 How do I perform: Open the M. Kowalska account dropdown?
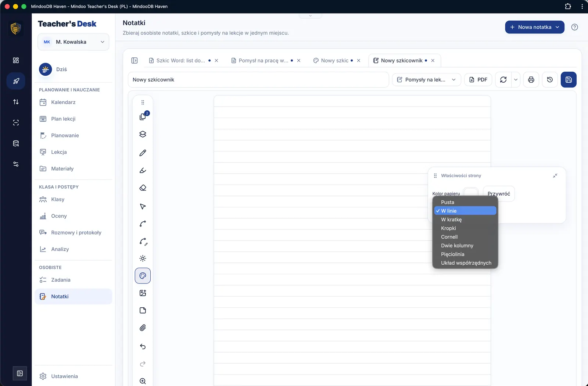click(73, 42)
